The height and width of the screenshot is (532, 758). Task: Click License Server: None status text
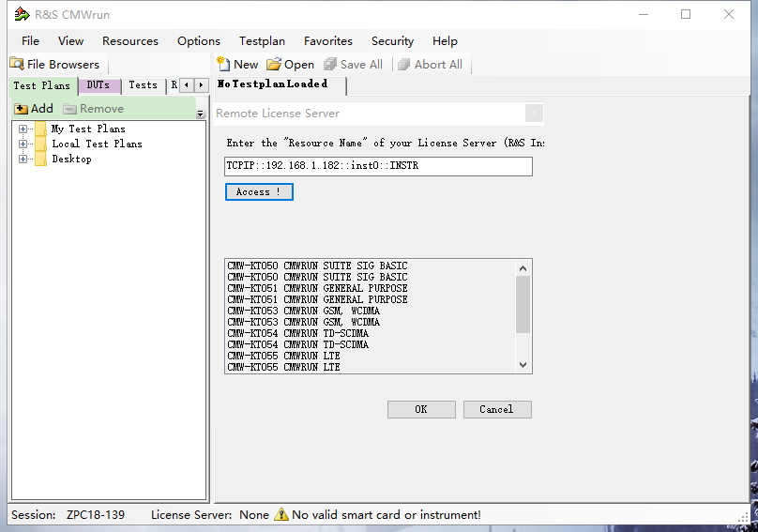click(x=210, y=514)
